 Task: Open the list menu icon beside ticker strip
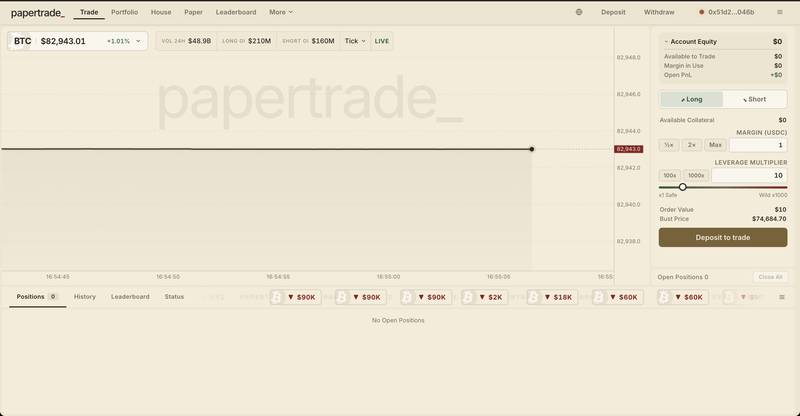[x=781, y=297]
